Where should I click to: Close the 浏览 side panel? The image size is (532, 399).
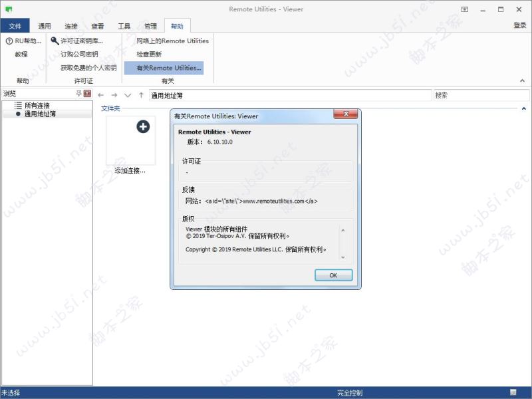coord(88,93)
